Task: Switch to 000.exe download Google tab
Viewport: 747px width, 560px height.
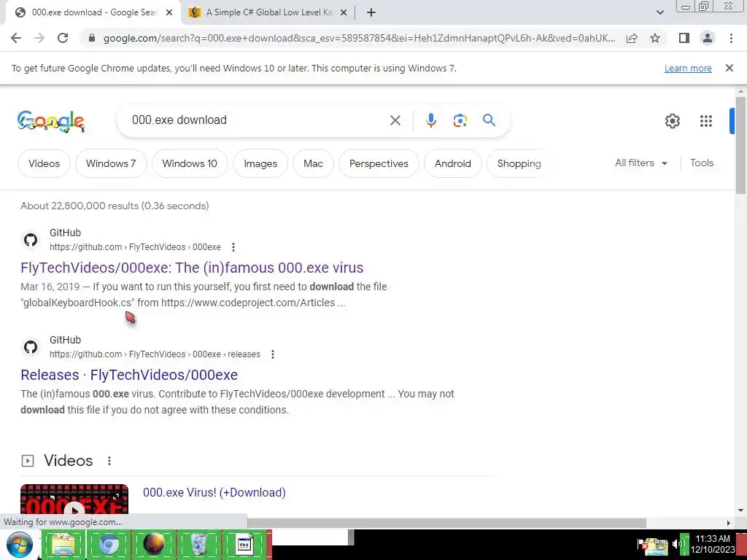Action: click(x=93, y=12)
